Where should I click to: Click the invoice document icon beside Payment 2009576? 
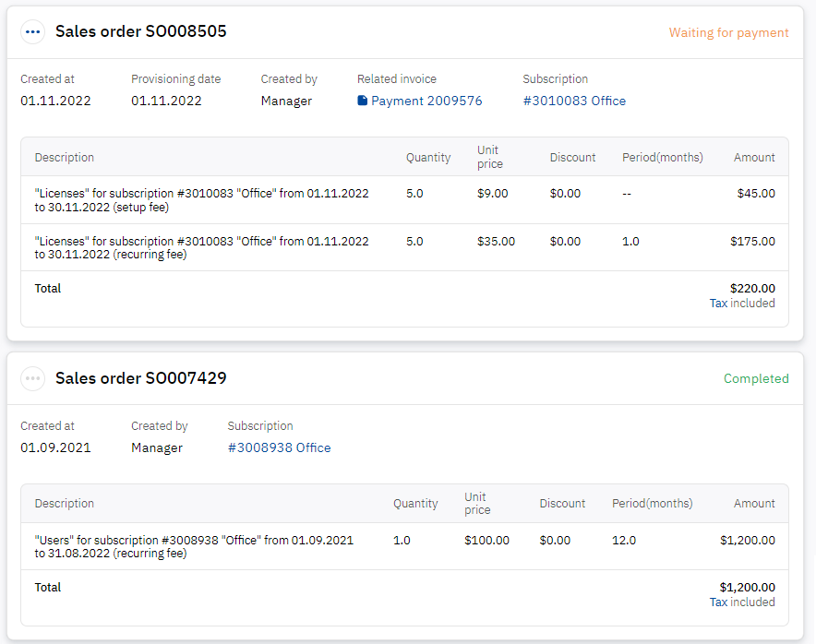tap(364, 101)
